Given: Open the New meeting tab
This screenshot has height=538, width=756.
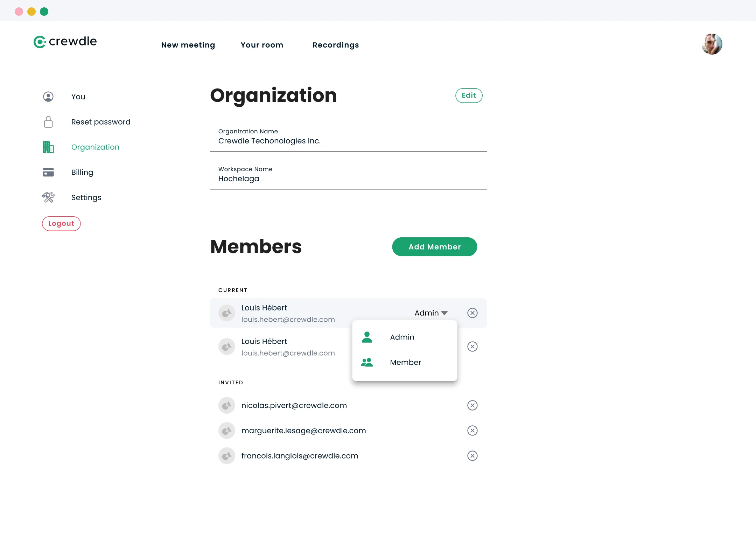Looking at the screenshot, I should click(x=188, y=45).
